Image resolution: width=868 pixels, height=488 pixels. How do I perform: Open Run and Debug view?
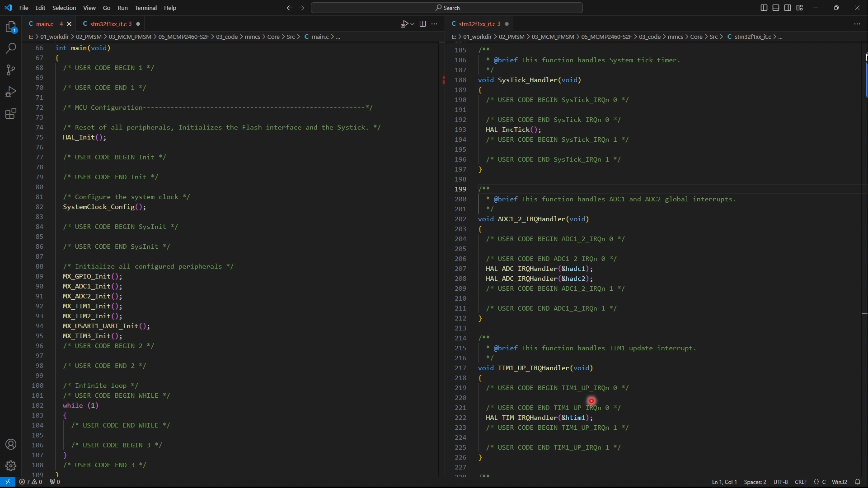[x=11, y=92]
